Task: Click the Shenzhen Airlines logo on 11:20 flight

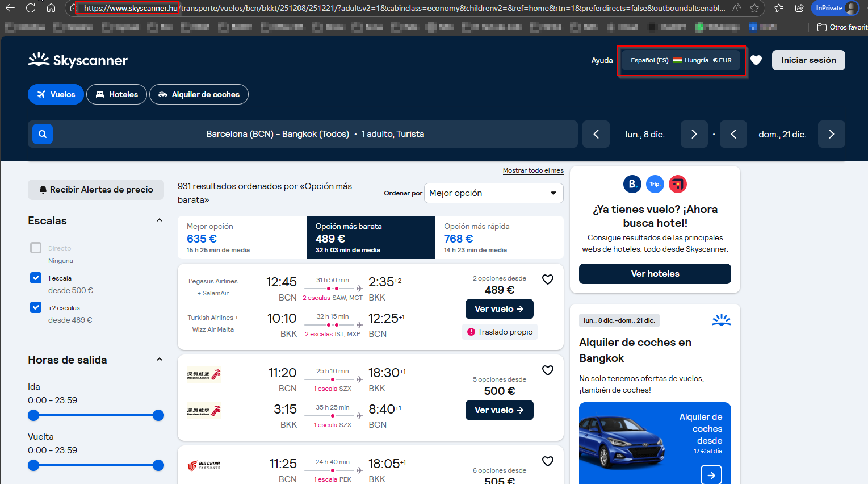Action: click(x=204, y=375)
